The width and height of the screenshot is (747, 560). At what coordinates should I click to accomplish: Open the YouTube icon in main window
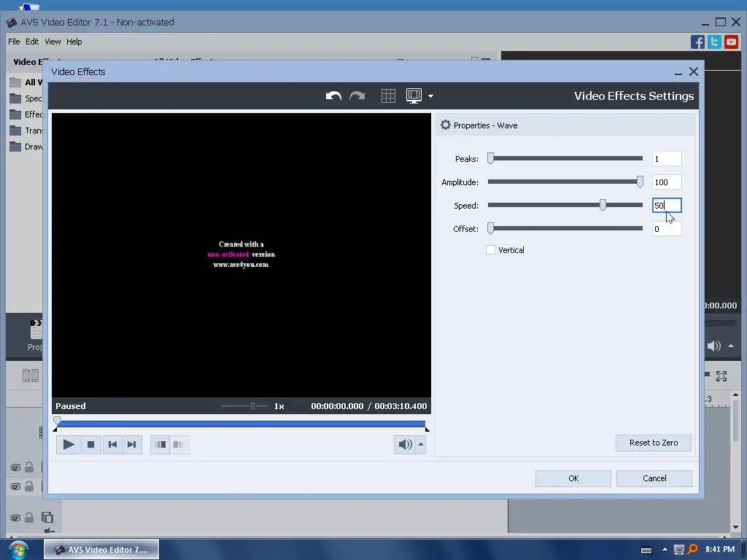731,42
